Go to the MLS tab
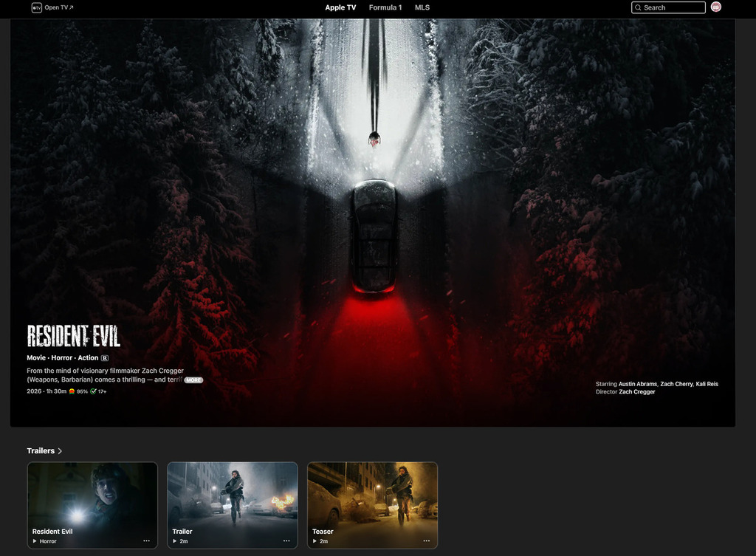 point(422,7)
